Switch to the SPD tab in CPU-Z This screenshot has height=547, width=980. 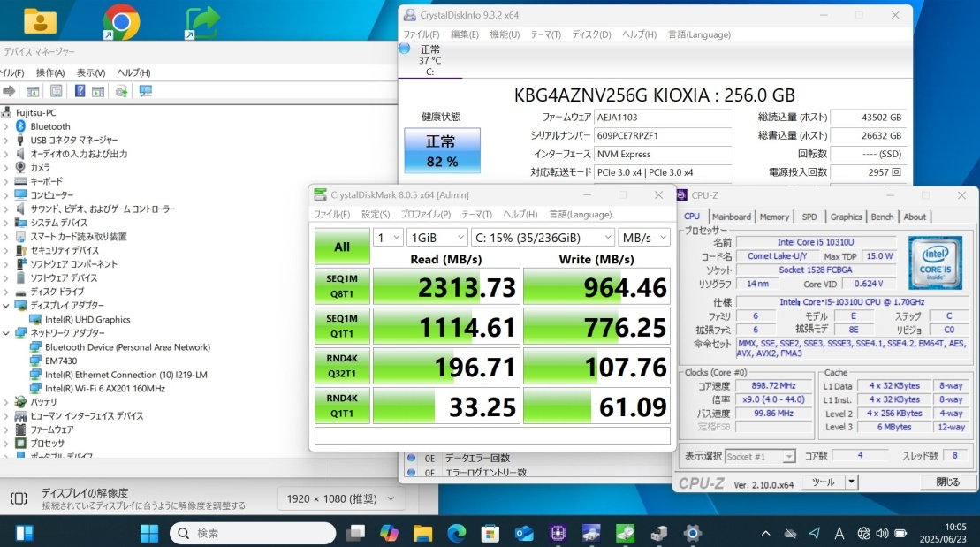pyautogui.click(x=809, y=217)
